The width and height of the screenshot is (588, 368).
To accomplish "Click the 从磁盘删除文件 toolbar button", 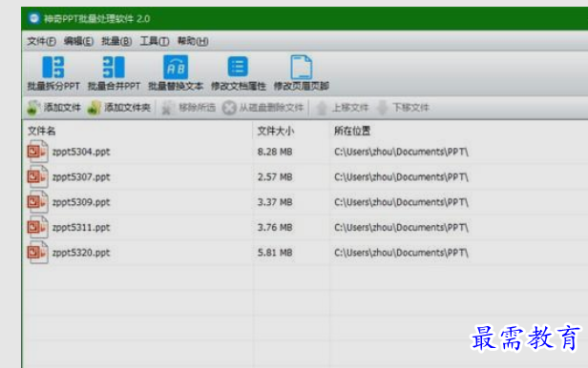I will 262,108.
